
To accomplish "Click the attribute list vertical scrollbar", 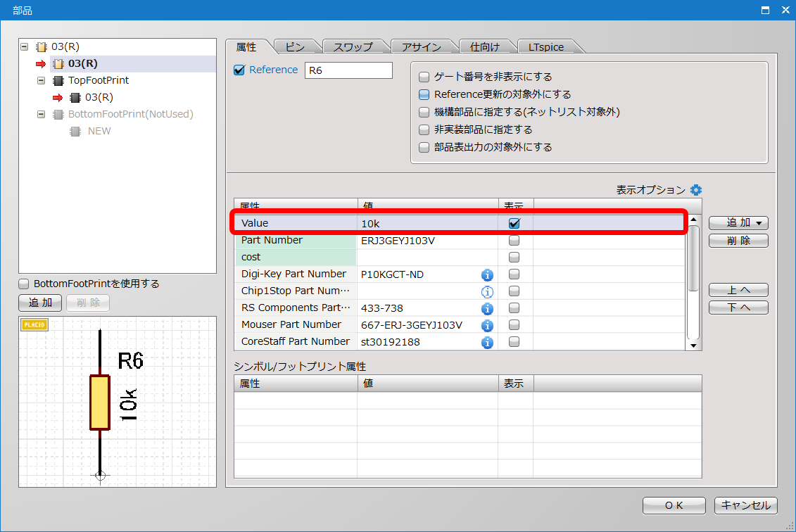I will (693, 281).
